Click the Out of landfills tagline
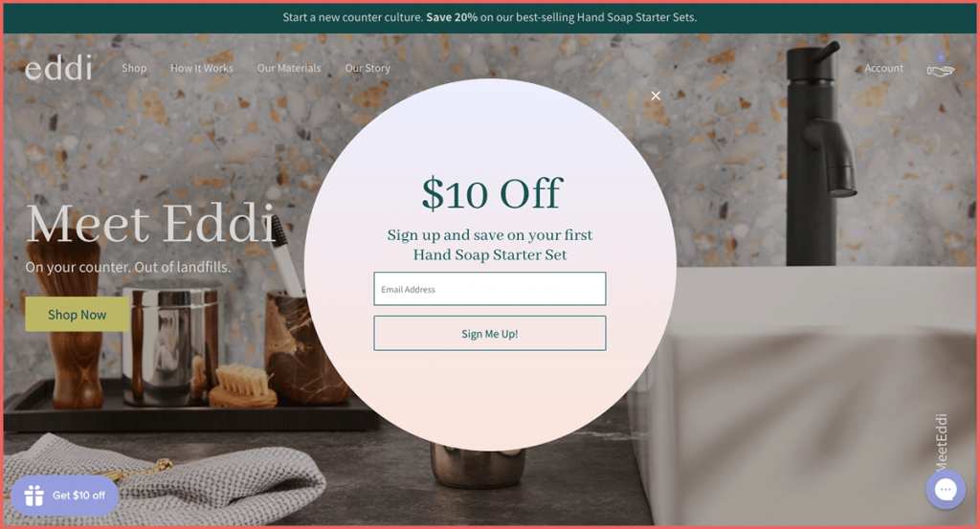 click(x=128, y=267)
